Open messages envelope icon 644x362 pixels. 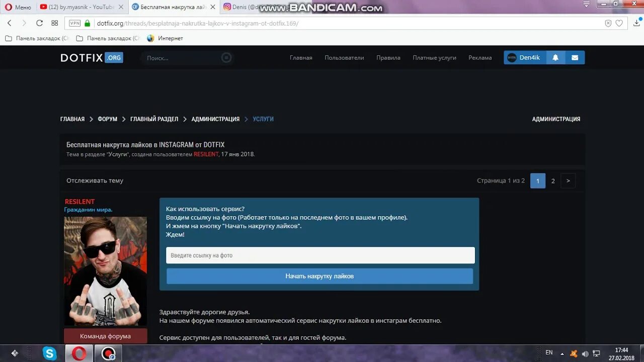coord(575,58)
